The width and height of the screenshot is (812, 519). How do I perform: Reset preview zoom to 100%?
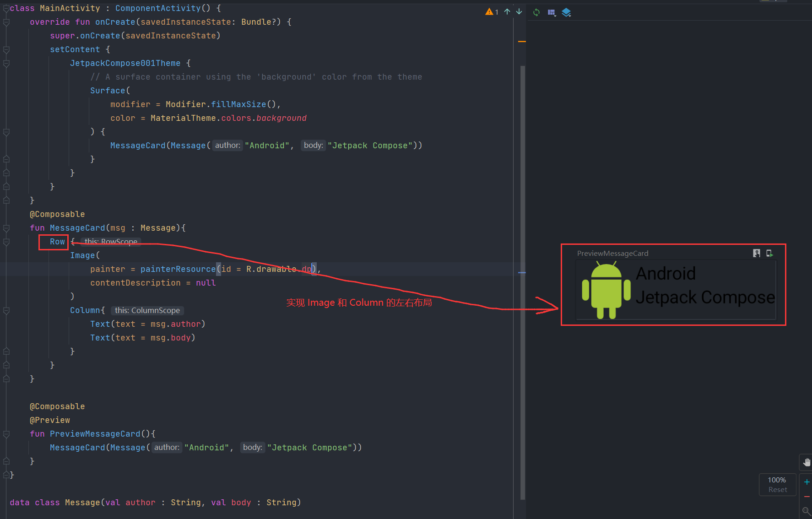pos(777,484)
